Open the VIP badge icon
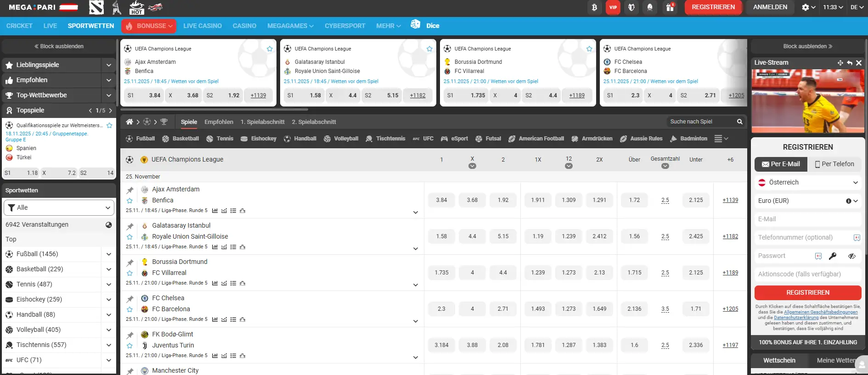The width and height of the screenshot is (868, 375). click(613, 7)
